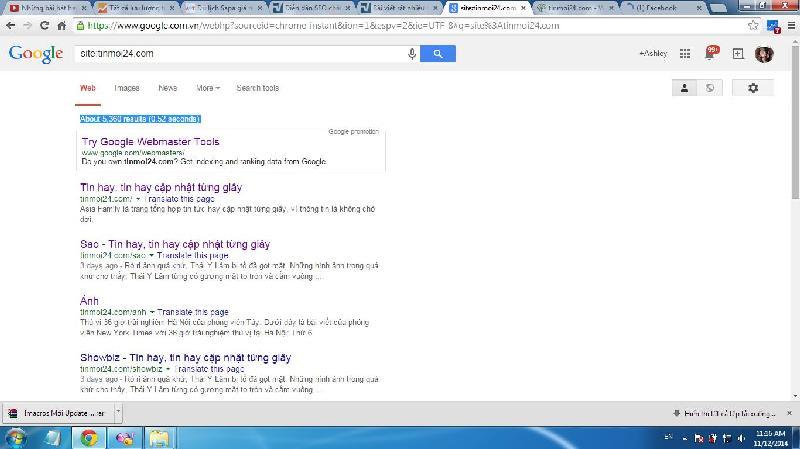Open Chrome from the taskbar
Viewport: 800px width, 449px height.
[89, 438]
